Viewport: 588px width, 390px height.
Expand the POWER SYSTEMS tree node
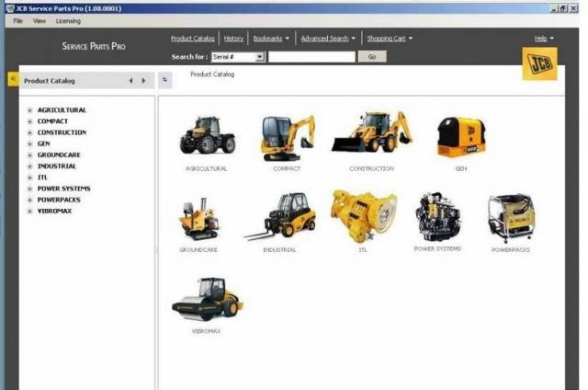(x=29, y=189)
